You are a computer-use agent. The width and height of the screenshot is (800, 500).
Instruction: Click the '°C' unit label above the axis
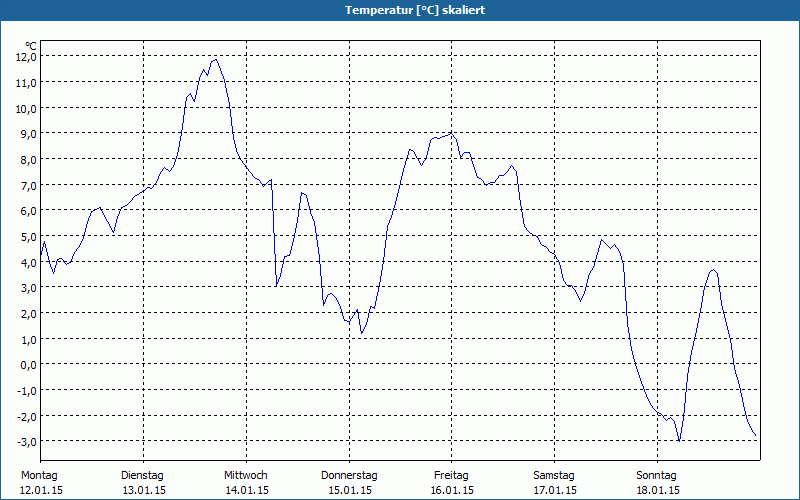click(31, 46)
